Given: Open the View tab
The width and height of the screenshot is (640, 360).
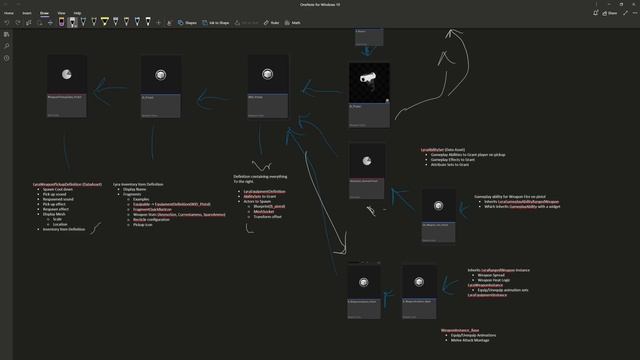Looking at the screenshot, I should 61,13.
